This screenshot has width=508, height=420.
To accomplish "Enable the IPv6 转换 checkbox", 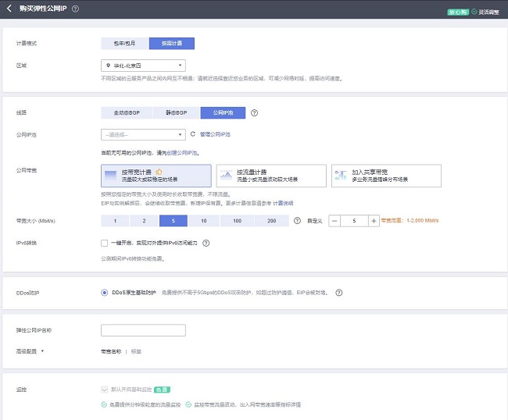I will pos(105,243).
